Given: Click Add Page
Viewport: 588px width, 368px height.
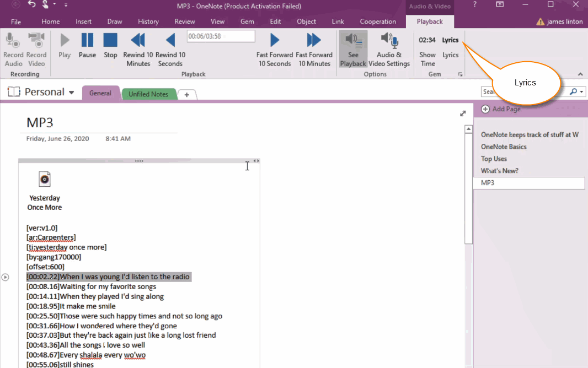Looking at the screenshot, I should tap(501, 109).
